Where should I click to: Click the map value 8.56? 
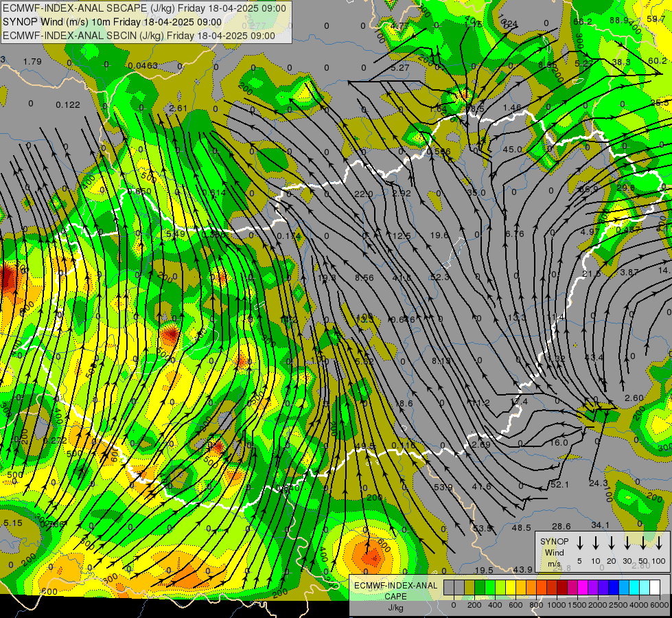[364, 278]
